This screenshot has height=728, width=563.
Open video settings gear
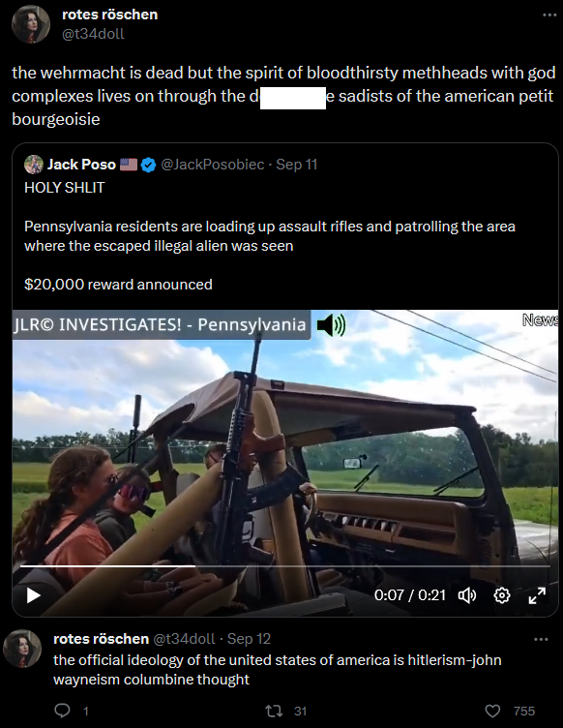(502, 595)
